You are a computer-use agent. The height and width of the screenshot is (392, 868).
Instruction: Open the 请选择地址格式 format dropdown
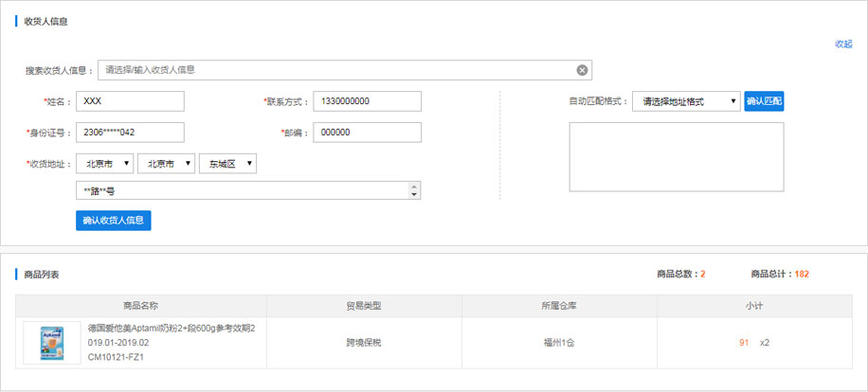tap(685, 101)
